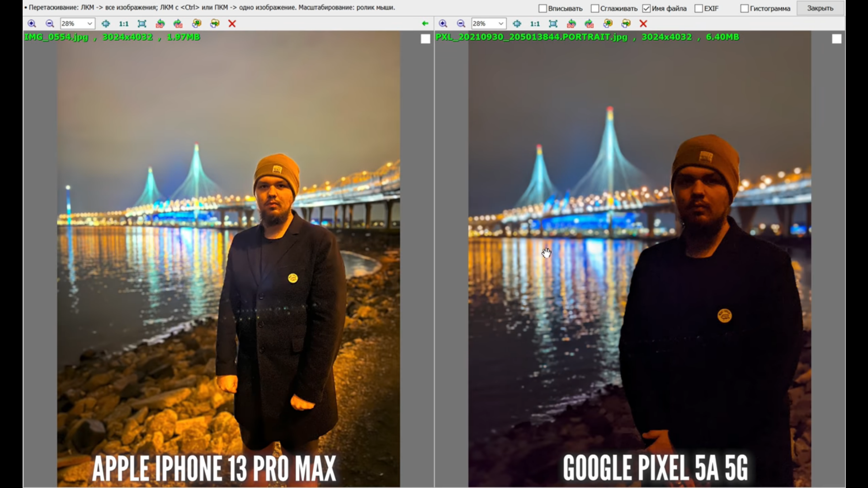
Task: Open right image zoom percentage dropdown
Action: 501,23
